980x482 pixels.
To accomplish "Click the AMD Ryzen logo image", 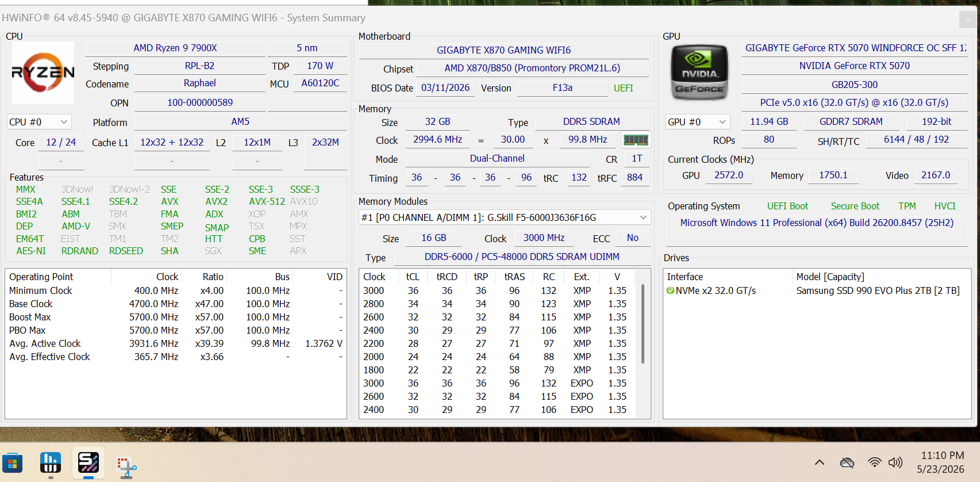I will pyautogui.click(x=43, y=72).
